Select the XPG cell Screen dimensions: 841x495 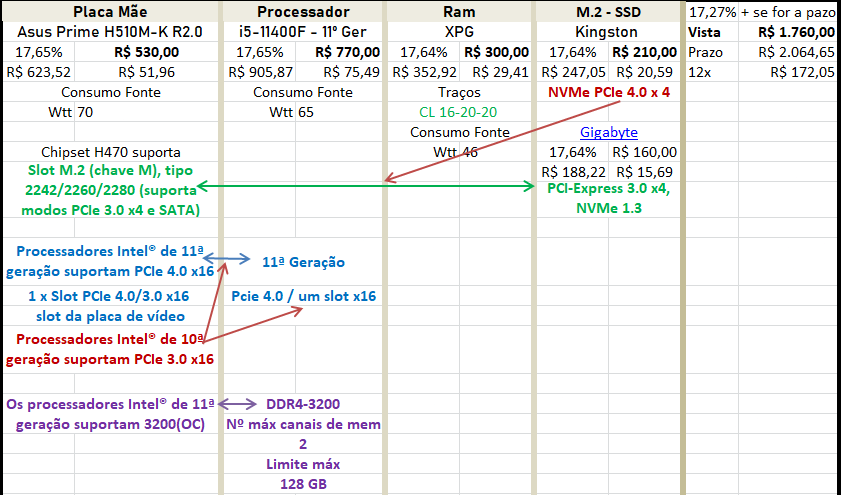(x=459, y=32)
